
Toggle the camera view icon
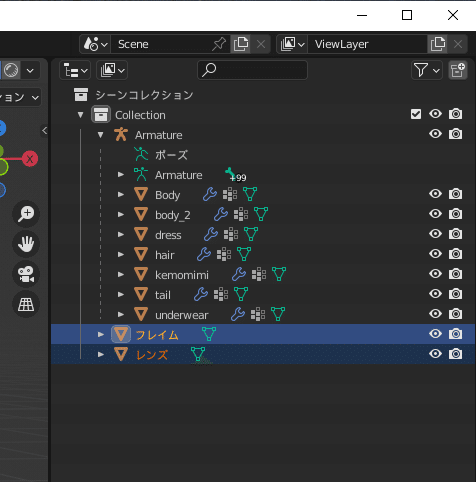click(26, 274)
